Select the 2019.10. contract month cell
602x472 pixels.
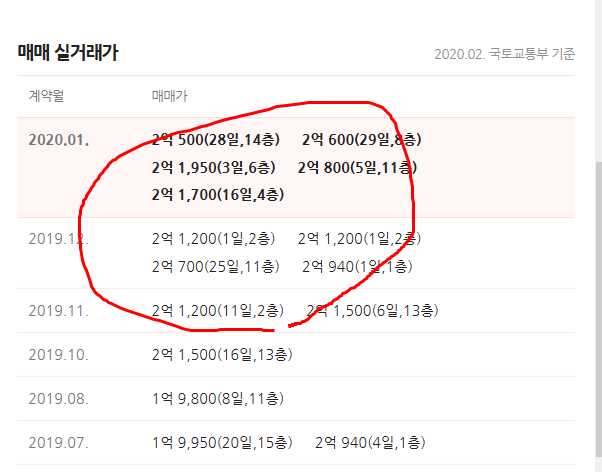pos(59,355)
